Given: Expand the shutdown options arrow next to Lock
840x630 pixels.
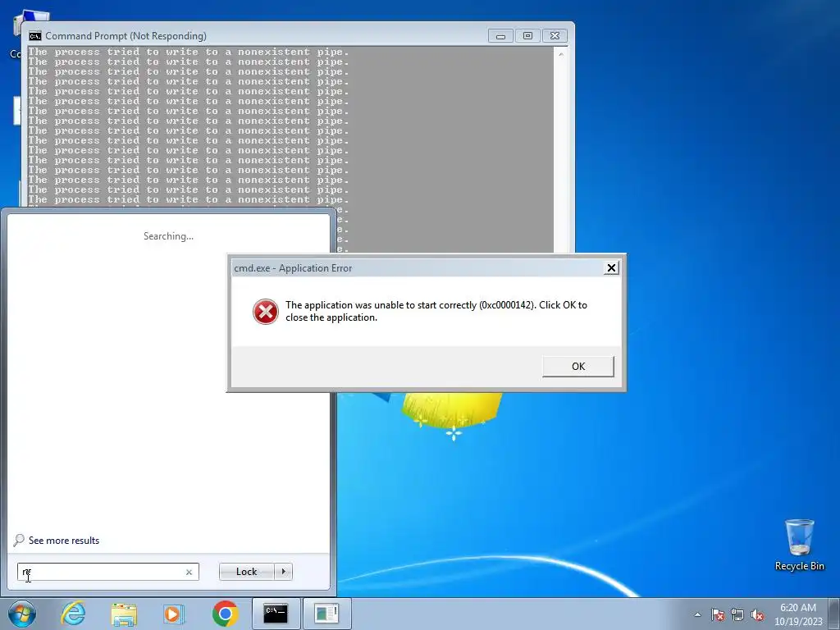Looking at the screenshot, I should [283, 572].
